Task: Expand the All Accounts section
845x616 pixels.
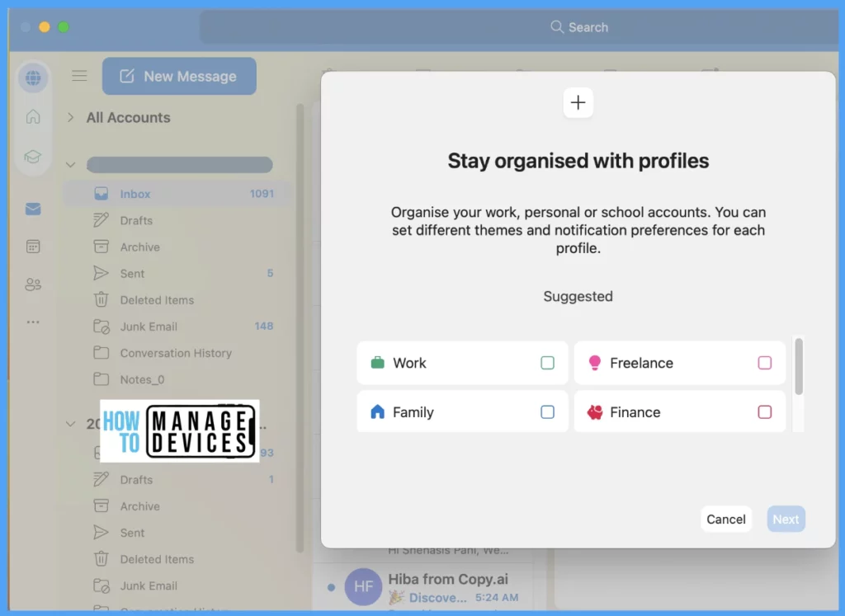Action: (x=71, y=118)
